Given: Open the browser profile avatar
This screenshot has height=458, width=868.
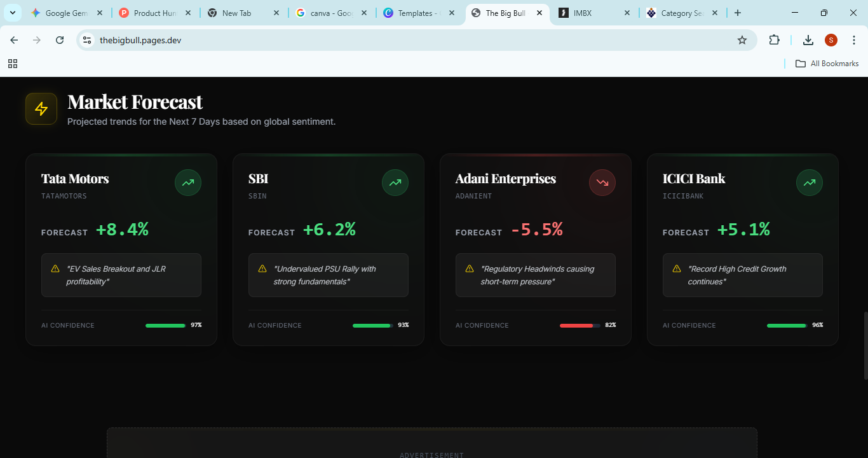Looking at the screenshot, I should click(831, 39).
